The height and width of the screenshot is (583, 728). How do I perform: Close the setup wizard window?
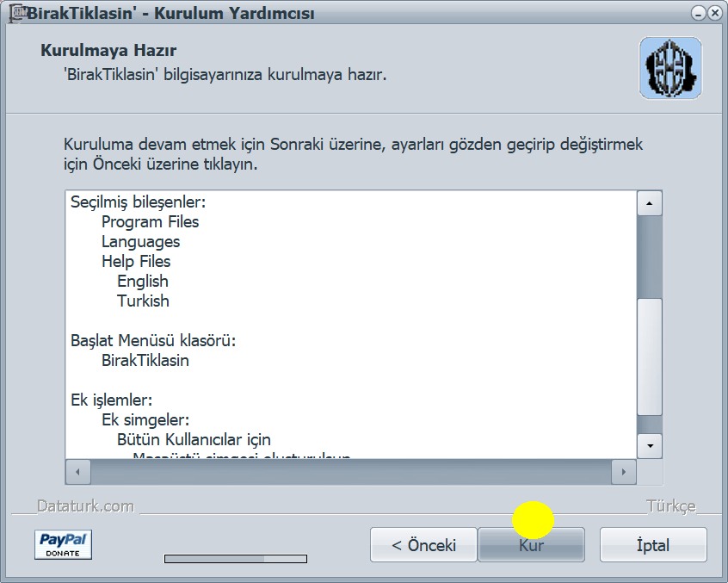coord(714,13)
